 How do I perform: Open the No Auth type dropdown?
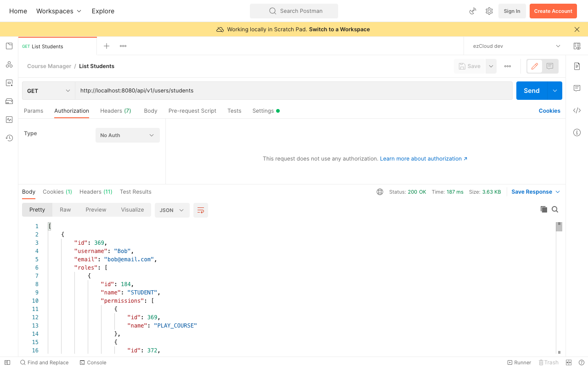point(128,135)
